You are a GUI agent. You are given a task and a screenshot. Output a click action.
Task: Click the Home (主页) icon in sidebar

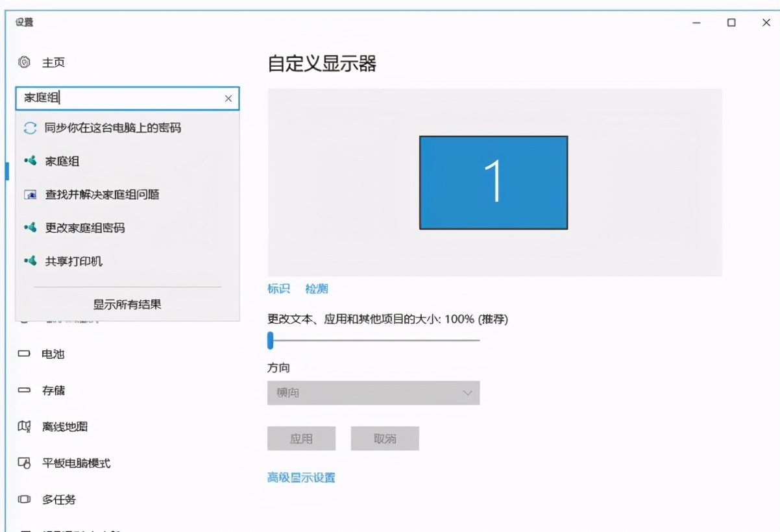pyautogui.click(x=23, y=62)
